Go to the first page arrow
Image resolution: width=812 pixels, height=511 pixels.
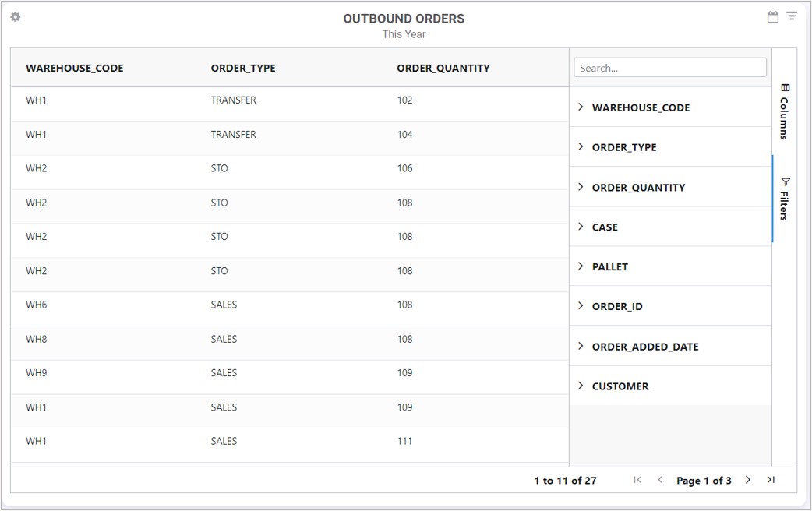pyautogui.click(x=637, y=480)
